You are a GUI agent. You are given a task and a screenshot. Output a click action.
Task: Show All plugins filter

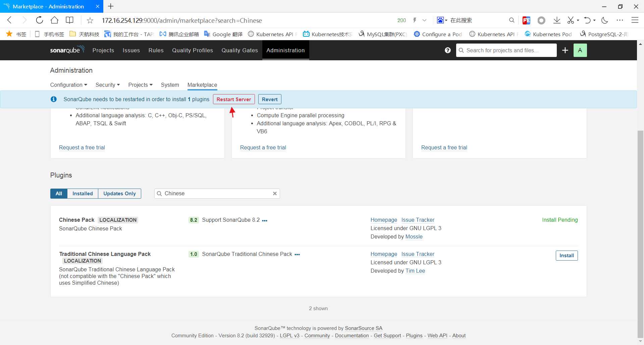click(x=59, y=194)
